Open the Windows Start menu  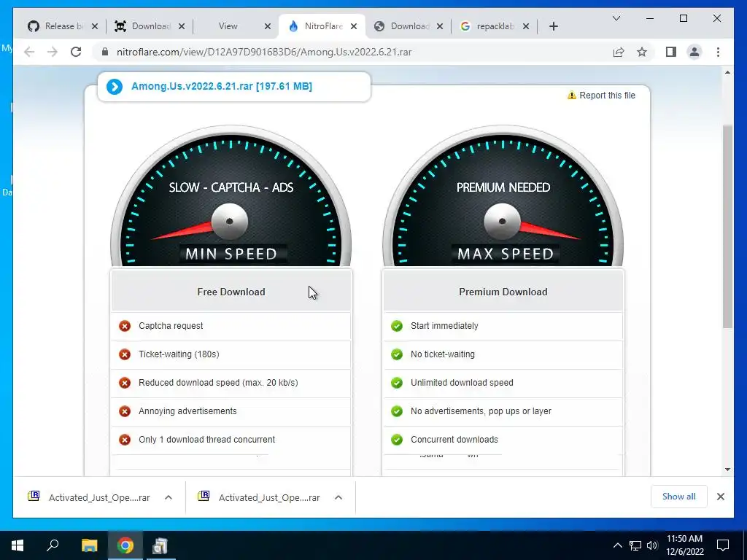18,545
